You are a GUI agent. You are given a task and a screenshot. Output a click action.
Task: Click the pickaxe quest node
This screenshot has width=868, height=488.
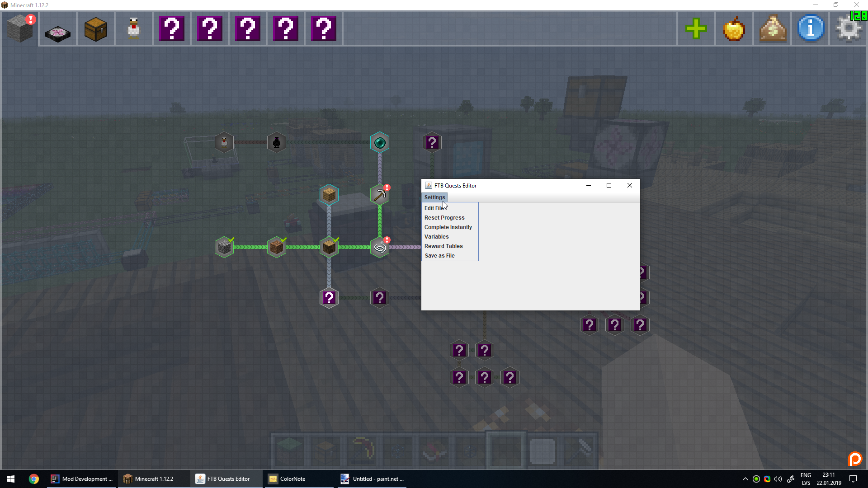click(380, 195)
